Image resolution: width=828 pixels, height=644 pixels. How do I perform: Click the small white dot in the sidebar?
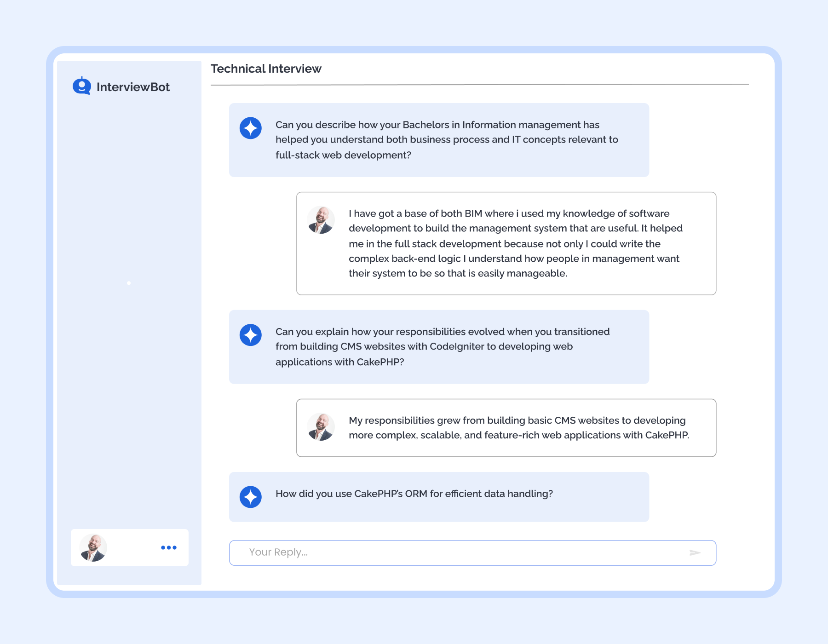[x=129, y=283]
